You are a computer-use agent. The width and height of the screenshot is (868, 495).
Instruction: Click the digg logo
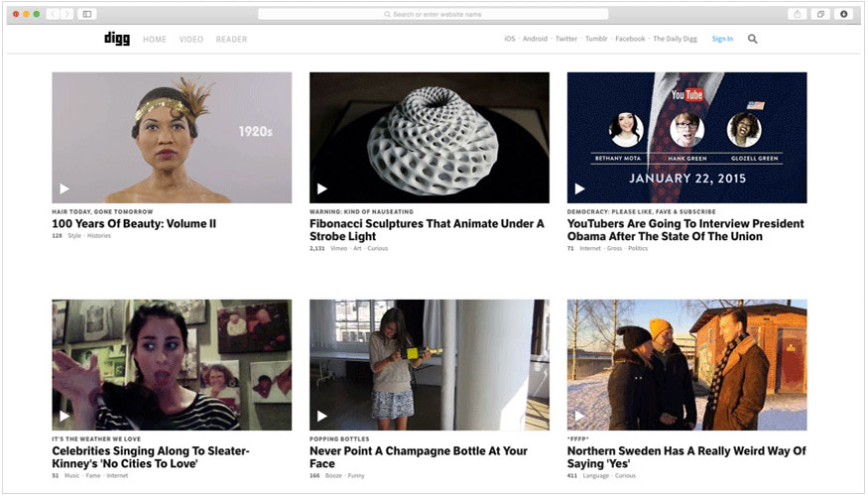[x=117, y=39]
